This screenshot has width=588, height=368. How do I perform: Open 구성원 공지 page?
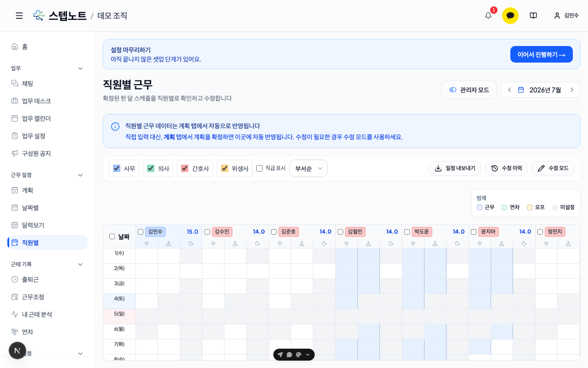tap(47, 153)
